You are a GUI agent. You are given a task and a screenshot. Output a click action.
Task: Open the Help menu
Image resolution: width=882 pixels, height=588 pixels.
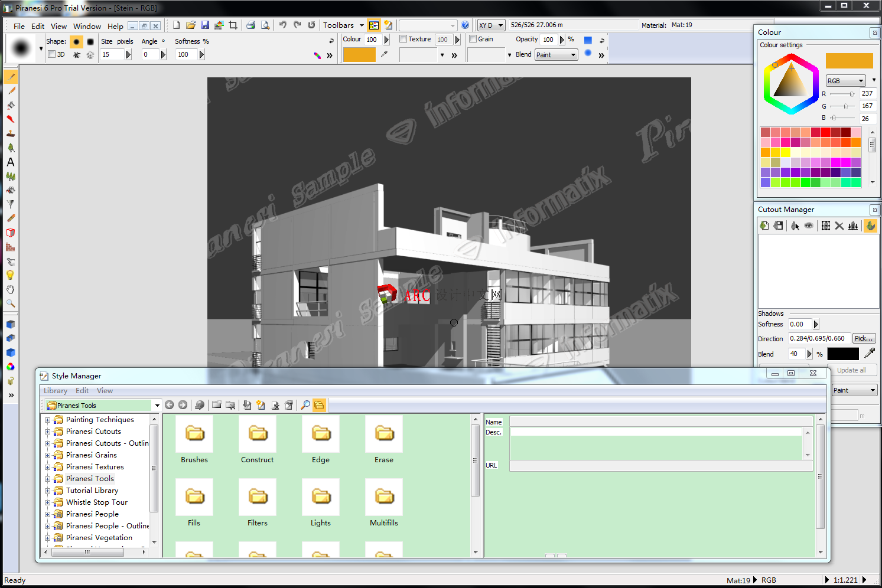115,26
